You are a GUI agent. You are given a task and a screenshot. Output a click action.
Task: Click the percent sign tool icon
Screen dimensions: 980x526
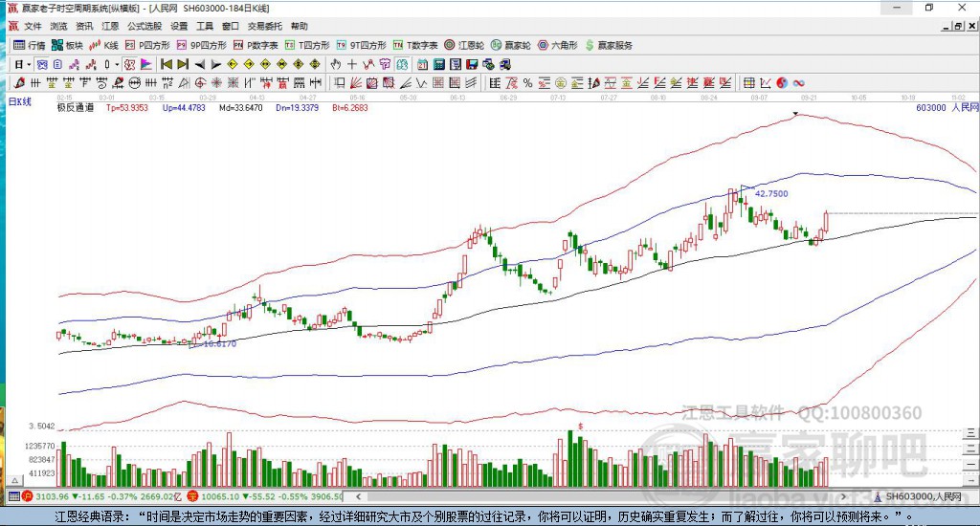pos(527,83)
